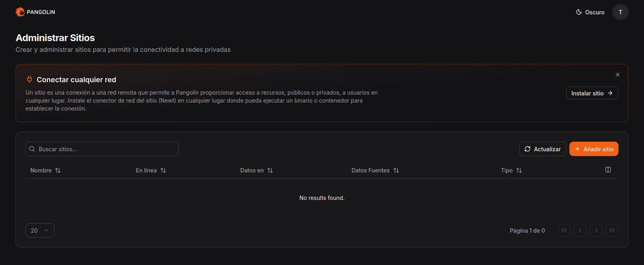
Task: Sort the table by Tipo column
Action: click(x=511, y=170)
